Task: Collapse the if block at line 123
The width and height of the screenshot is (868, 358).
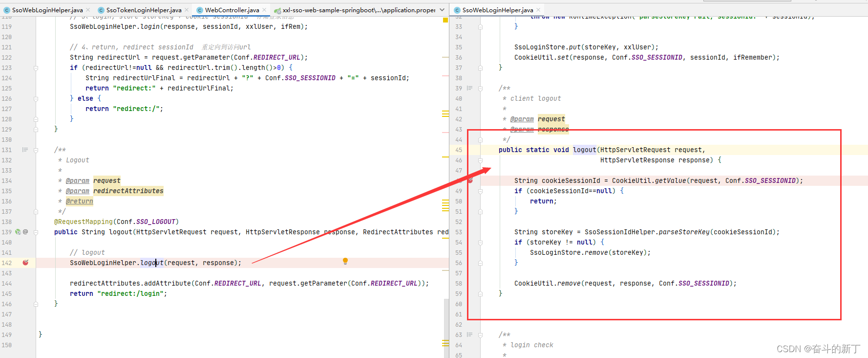Action: (36, 68)
